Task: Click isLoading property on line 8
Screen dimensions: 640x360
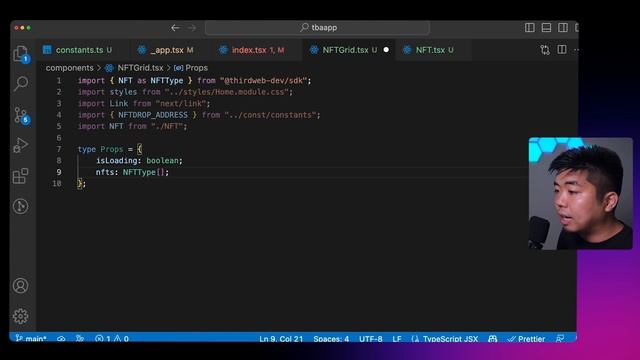Action: tap(116, 160)
